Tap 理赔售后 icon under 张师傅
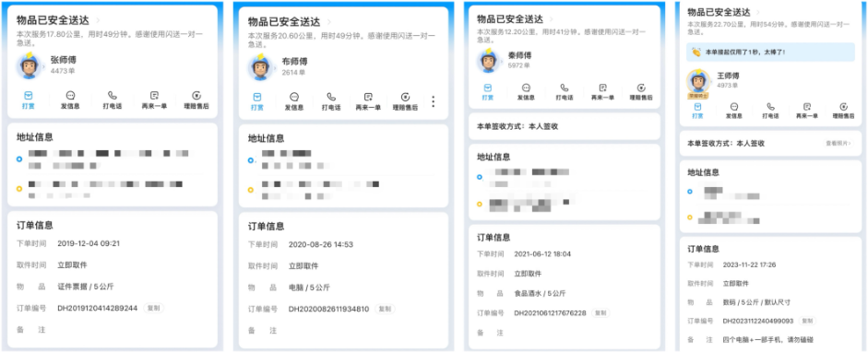The image size is (868, 352). click(x=196, y=100)
